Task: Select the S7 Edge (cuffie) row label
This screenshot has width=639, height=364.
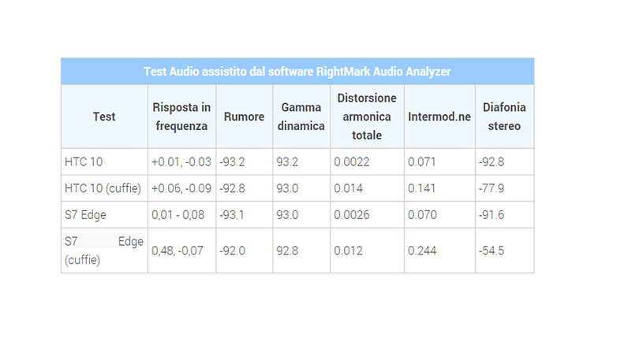Action: click(104, 251)
